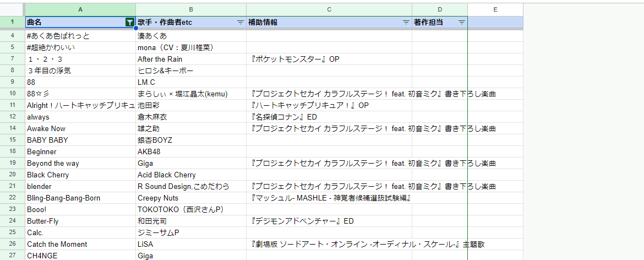
Task: Select cell ジミーサムP
Action: (191, 232)
